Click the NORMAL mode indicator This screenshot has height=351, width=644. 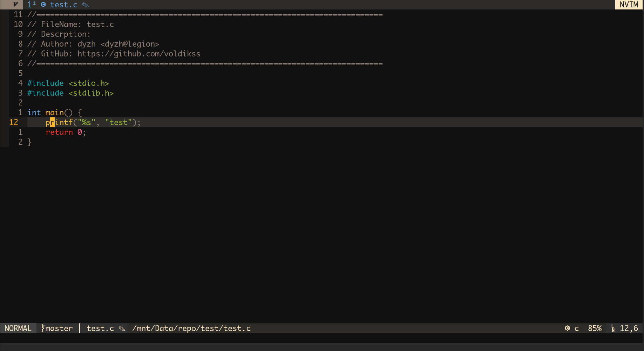click(x=18, y=328)
